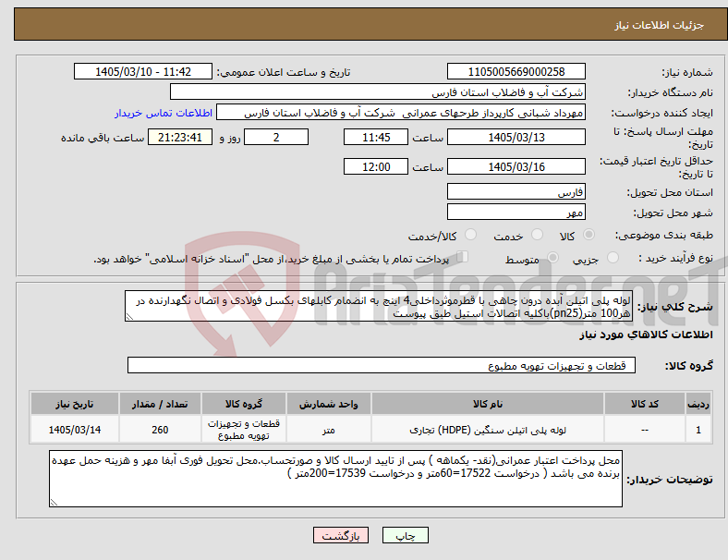This screenshot has height=560, width=728.
Task: Click the شماره نیاز field 1105005669000258
Action: click(x=516, y=72)
